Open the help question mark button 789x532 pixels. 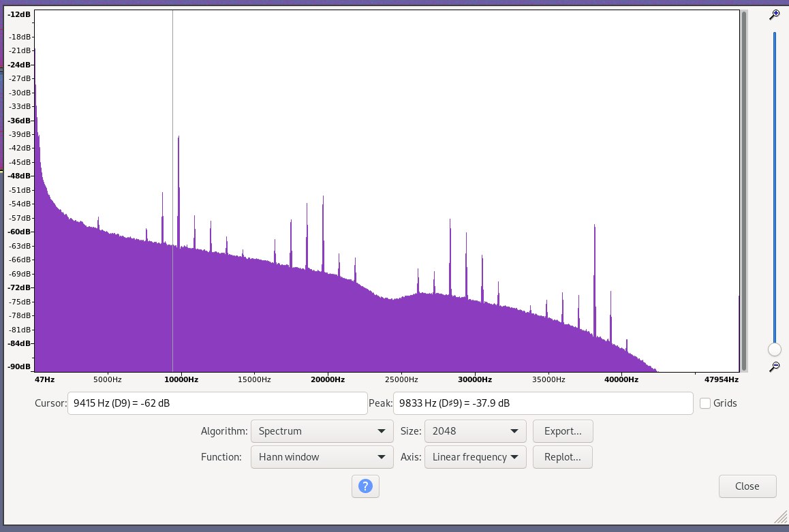[x=365, y=486]
